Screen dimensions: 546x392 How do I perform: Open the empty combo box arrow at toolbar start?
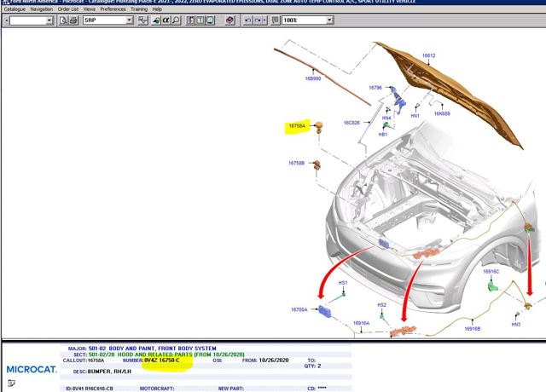(49, 20)
